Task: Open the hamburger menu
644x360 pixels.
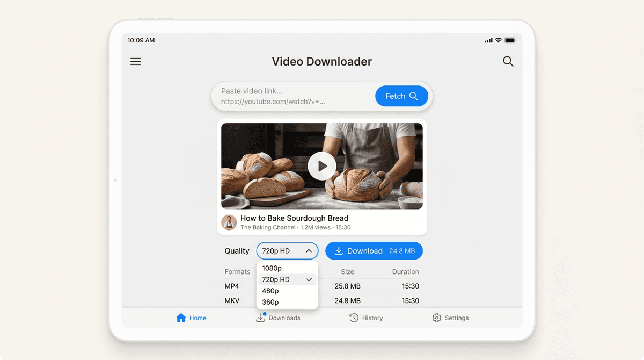Action: point(135,61)
